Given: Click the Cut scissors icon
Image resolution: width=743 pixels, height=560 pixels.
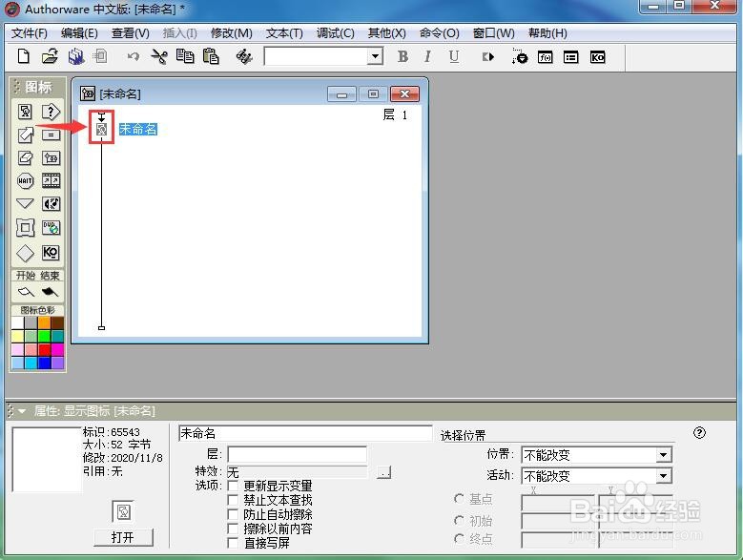Looking at the screenshot, I should point(159,57).
